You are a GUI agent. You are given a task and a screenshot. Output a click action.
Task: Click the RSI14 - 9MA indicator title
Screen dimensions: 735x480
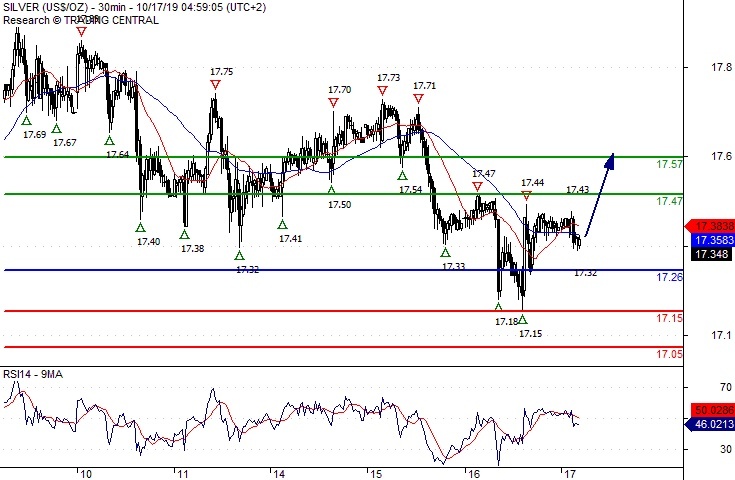[x=33, y=374]
